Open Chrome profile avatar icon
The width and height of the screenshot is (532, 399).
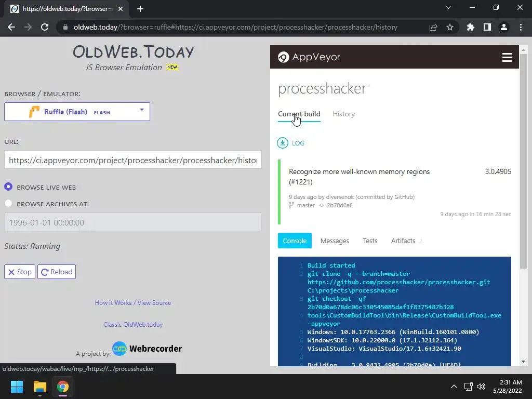tap(504, 27)
